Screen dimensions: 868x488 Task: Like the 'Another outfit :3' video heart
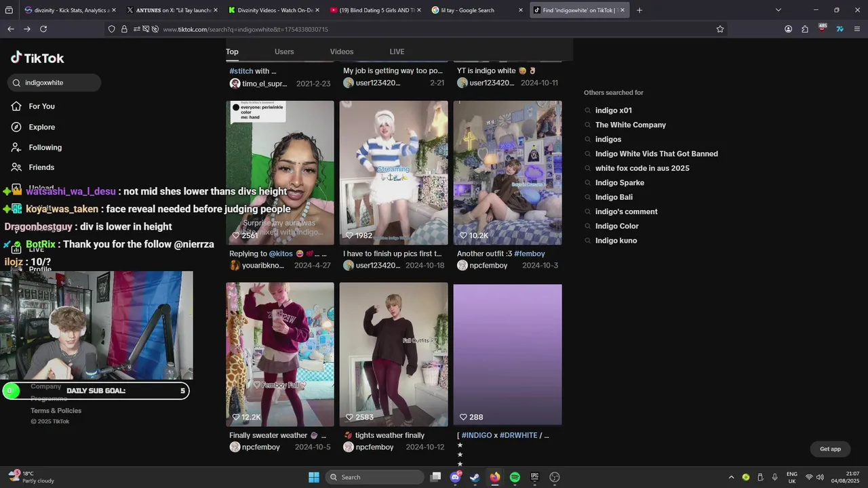coord(463,235)
